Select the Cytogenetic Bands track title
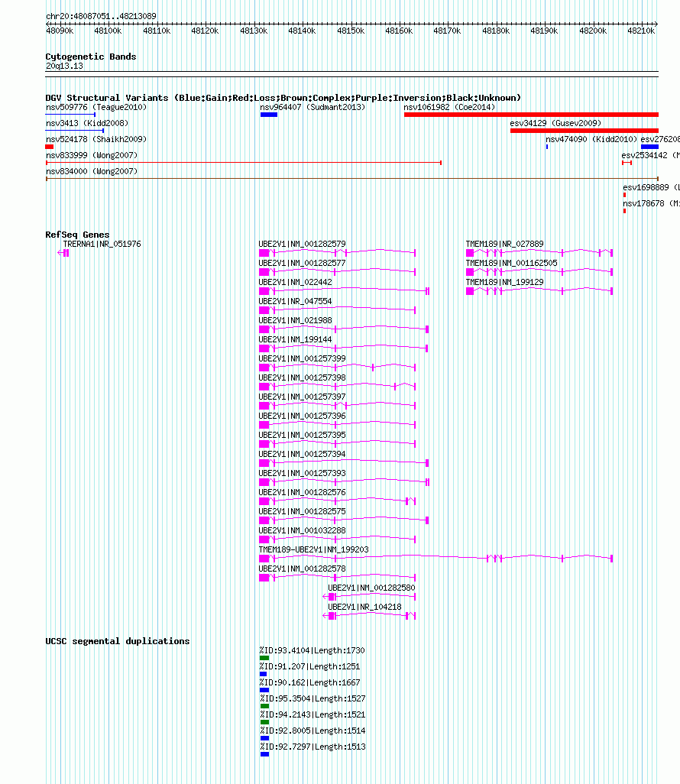 pyautogui.click(x=90, y=57)
